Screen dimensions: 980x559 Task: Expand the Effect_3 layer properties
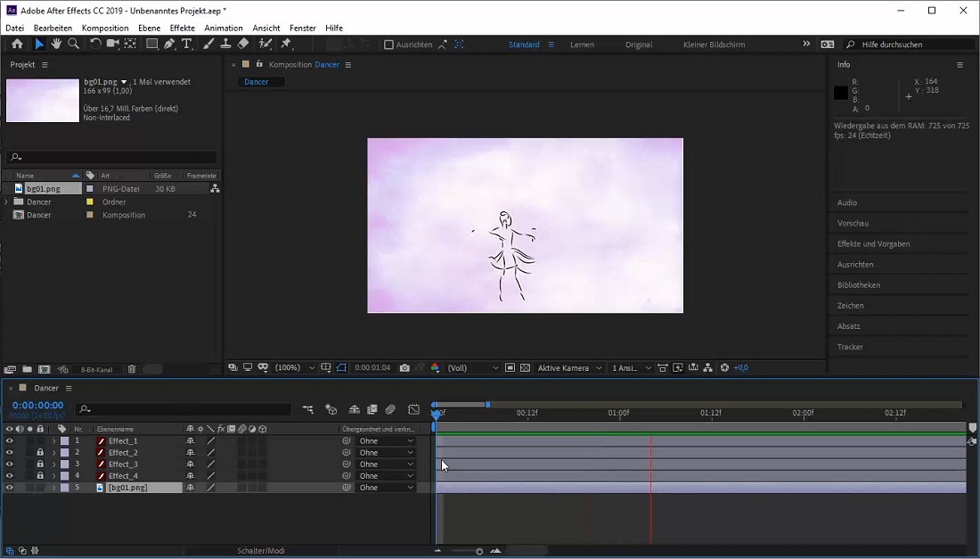[x=53, y=464]
